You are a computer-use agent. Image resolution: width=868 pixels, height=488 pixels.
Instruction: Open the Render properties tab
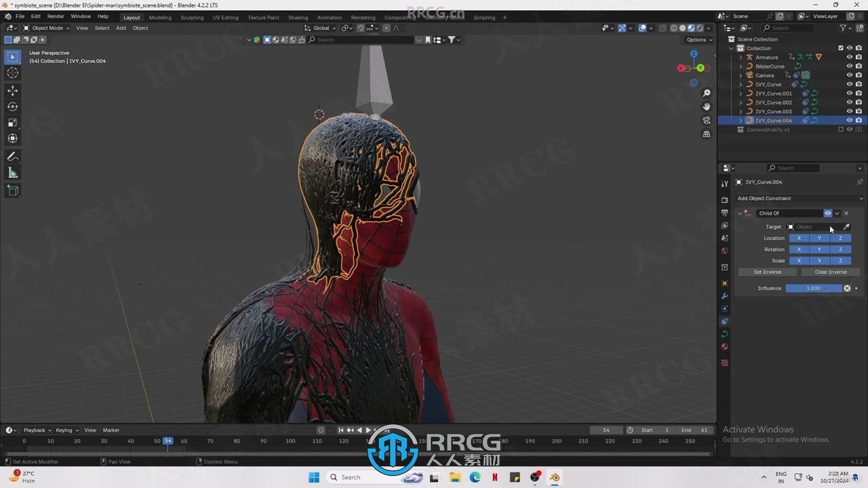[724, 200]
